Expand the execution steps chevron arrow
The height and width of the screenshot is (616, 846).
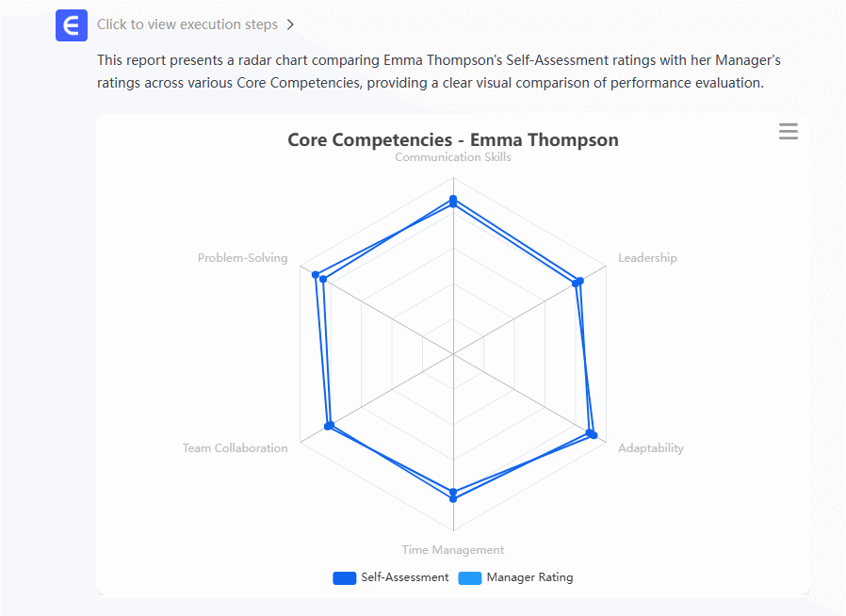click(x=290, y=25)
